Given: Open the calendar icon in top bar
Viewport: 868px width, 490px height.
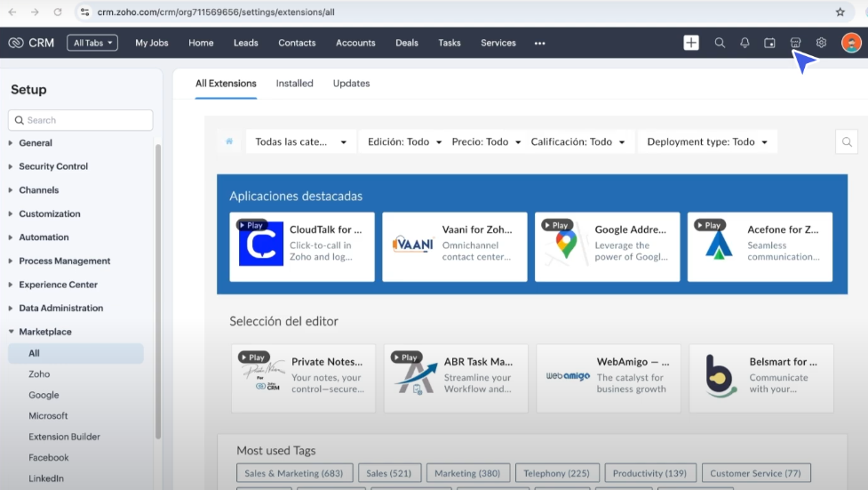Looking at the screenshot, I should (x=769, y=43).
